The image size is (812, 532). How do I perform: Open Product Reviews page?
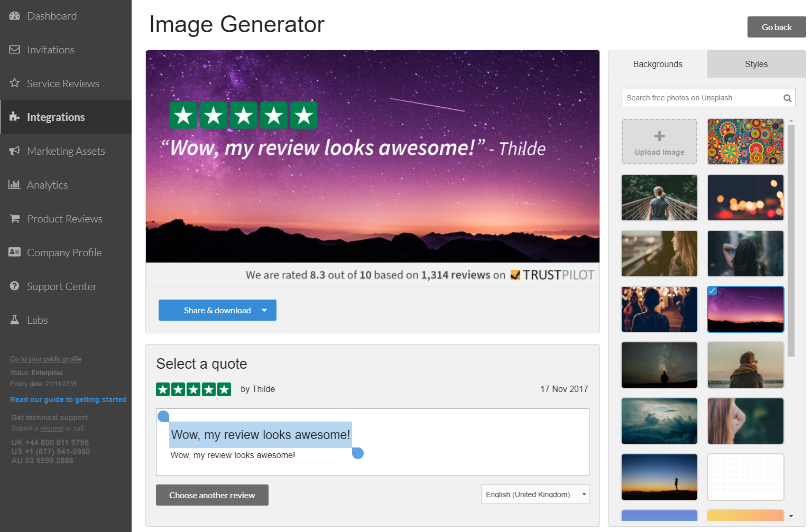click(x=66, y=219)
